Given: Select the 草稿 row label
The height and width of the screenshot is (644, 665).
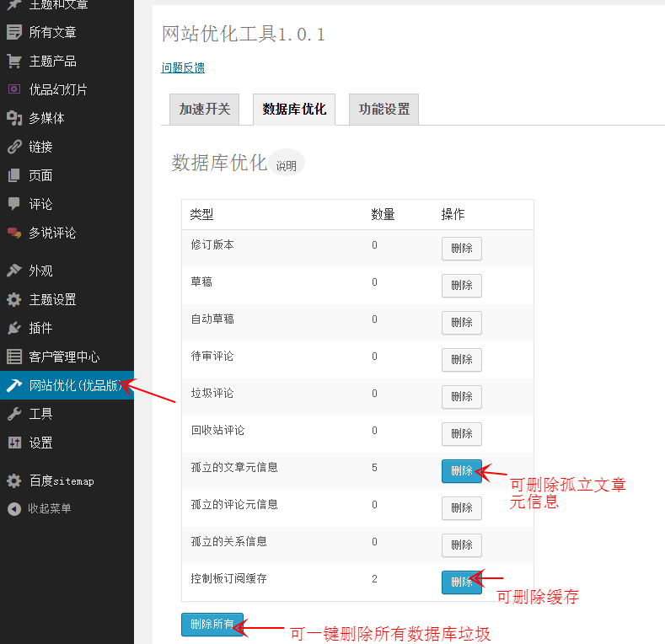Looking at the screenshot, I should point(201,282).
